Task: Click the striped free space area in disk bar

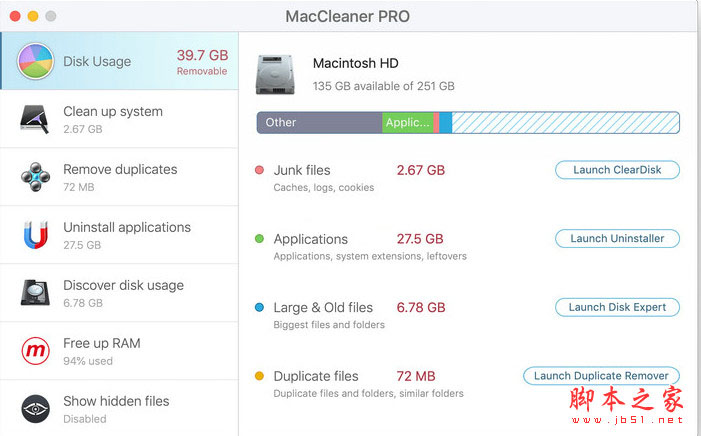Action: pos(565,123)
